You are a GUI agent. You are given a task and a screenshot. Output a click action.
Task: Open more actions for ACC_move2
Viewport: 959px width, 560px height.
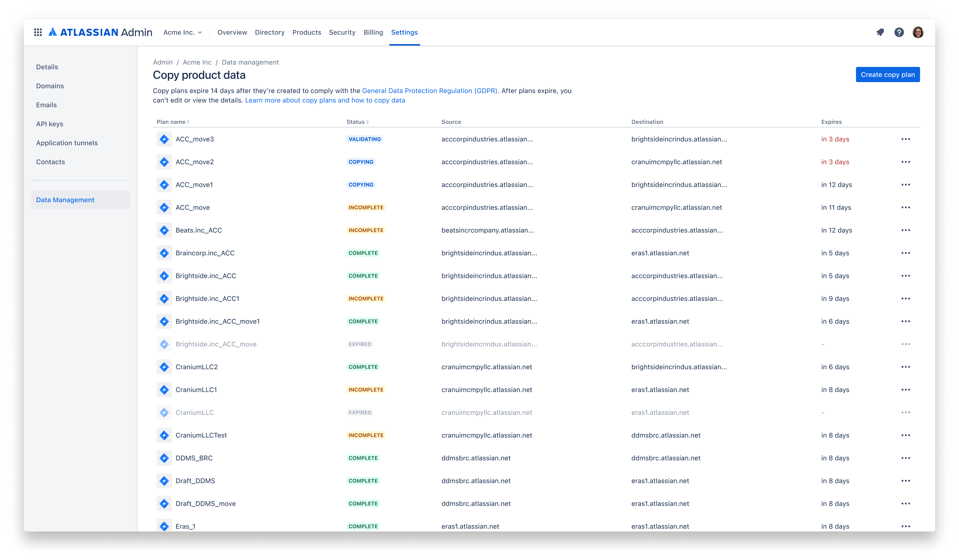pyautogui.click(x=906, y=162)
